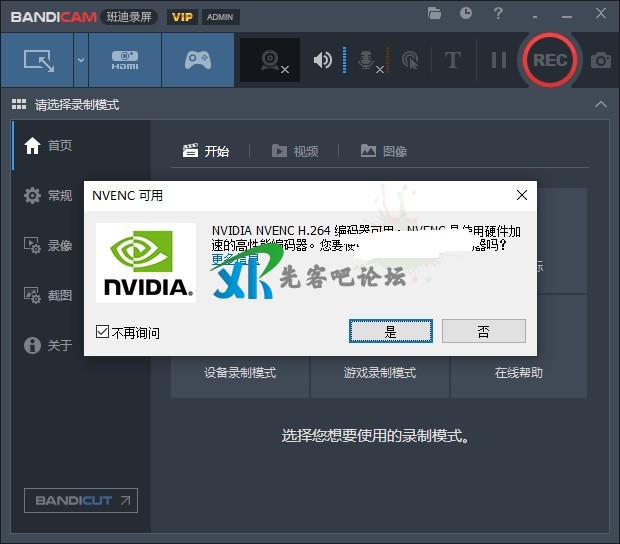Select the screen rectangle recording mode icon
Screen dimensions: 620x544
pos(38,60)
